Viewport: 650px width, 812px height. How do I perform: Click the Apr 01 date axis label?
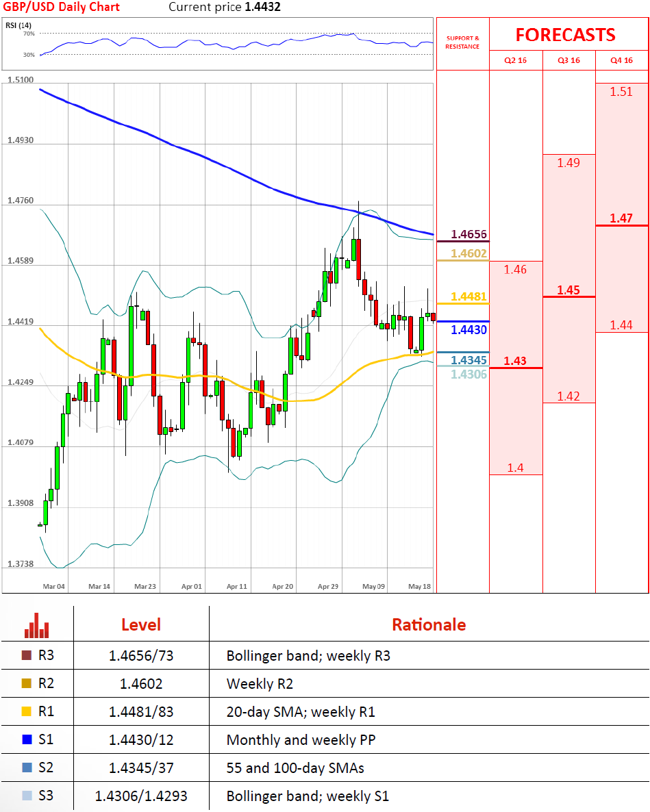click(192, 586)
